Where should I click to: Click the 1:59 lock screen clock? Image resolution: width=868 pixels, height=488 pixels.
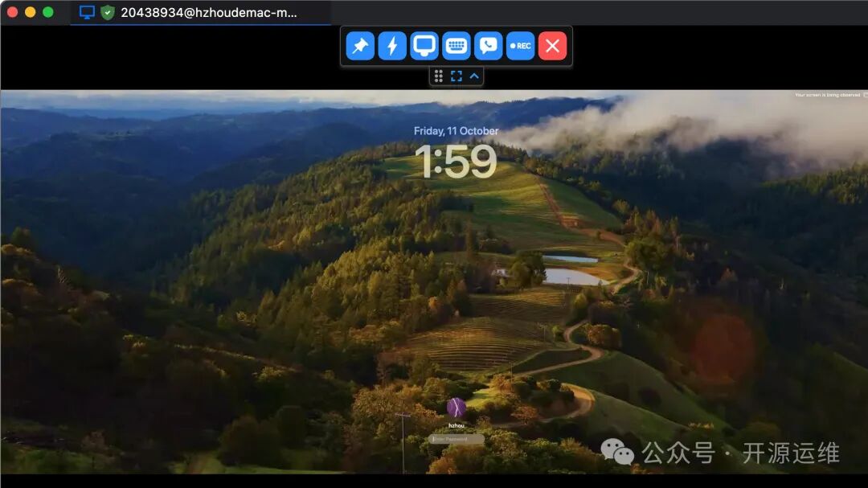[x=455, y=162]
